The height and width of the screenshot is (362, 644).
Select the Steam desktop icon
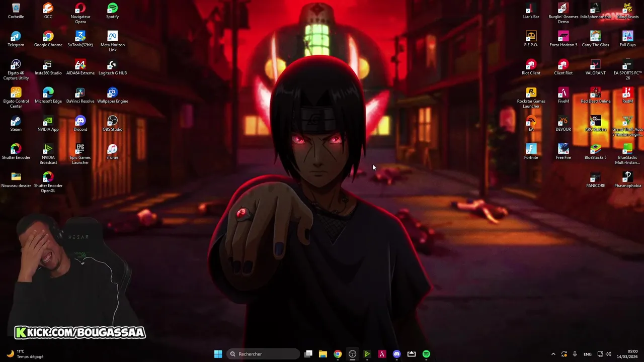click(x=16, y=124)
